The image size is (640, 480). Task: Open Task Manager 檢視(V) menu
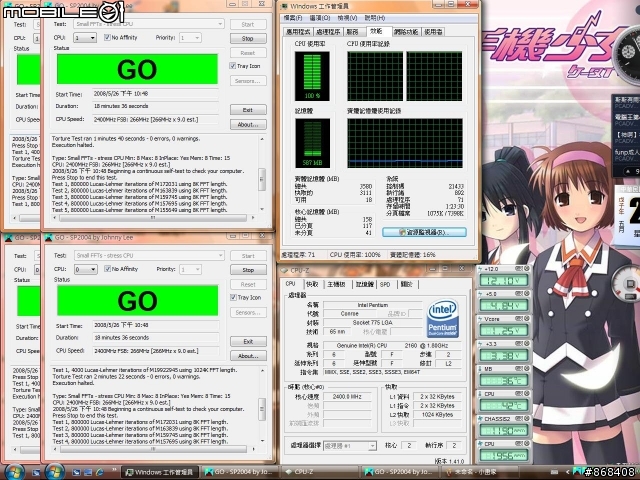click(347, 18)
